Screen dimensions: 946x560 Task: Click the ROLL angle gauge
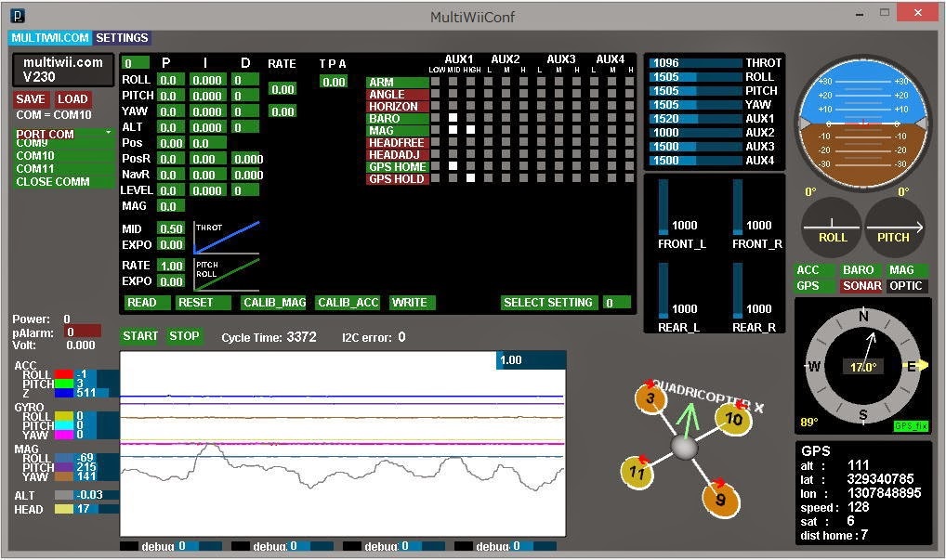(832, 228)
